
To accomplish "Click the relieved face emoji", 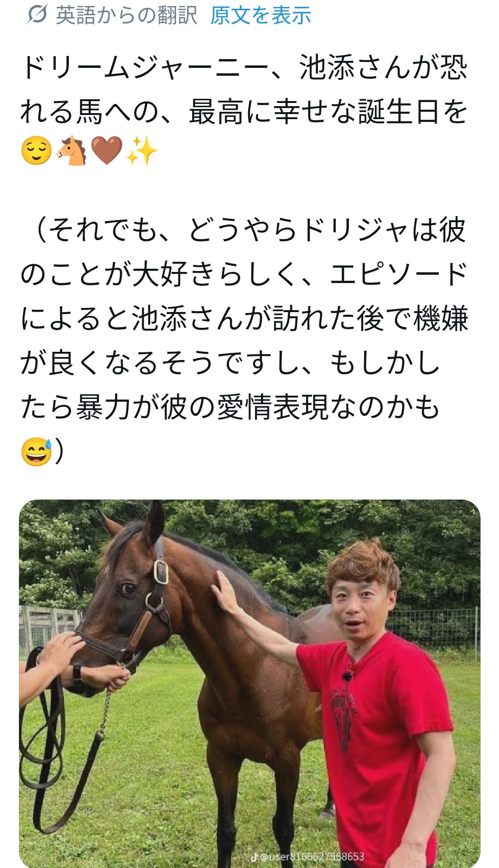I will click(x=36, y=151).
